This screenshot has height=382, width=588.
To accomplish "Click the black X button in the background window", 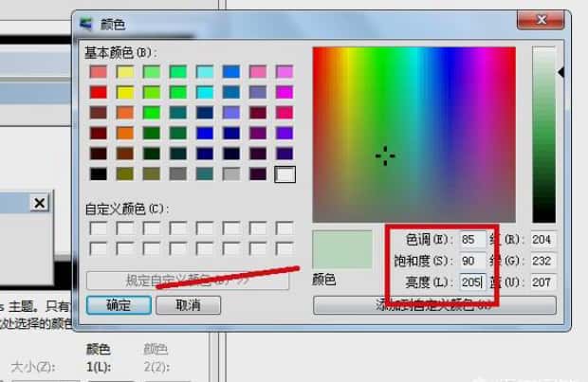I will click(x=40, y=203).
